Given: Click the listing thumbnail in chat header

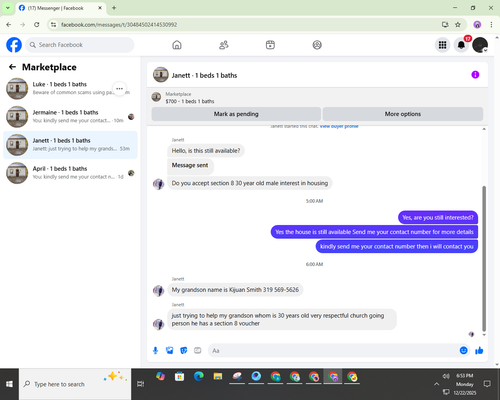Looking at the screenshot, I should tap(161, 74).
